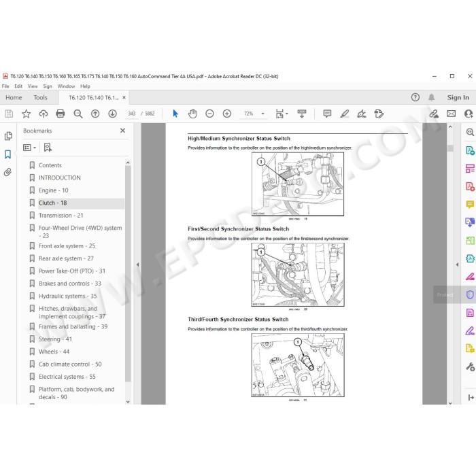Viewport: 476px width, 476px height.
Task: Open the Contents bookmark
Action: 50,165
